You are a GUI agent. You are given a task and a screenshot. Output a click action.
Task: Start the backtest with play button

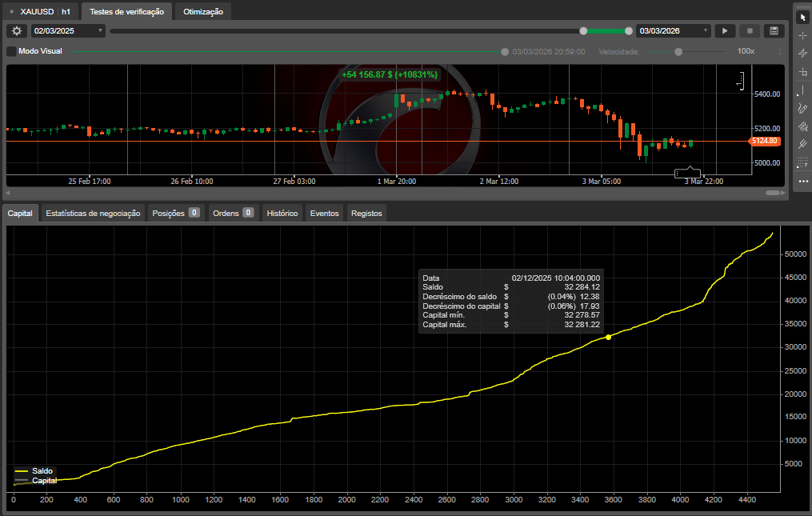[x=724, y=30]
